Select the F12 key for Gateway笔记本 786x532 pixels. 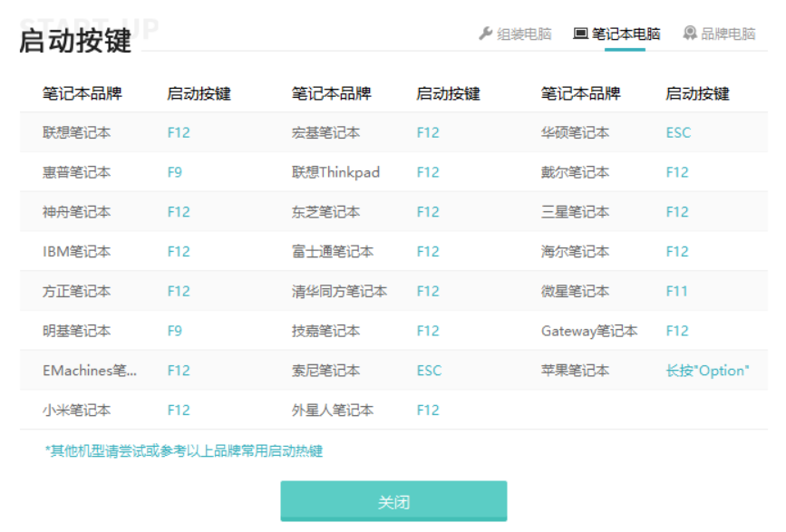tap(676, 331)
